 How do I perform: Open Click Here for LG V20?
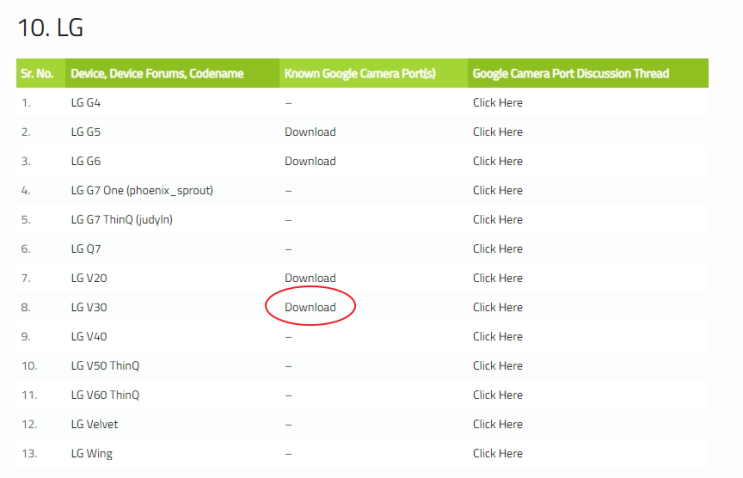tap(498, 278)
